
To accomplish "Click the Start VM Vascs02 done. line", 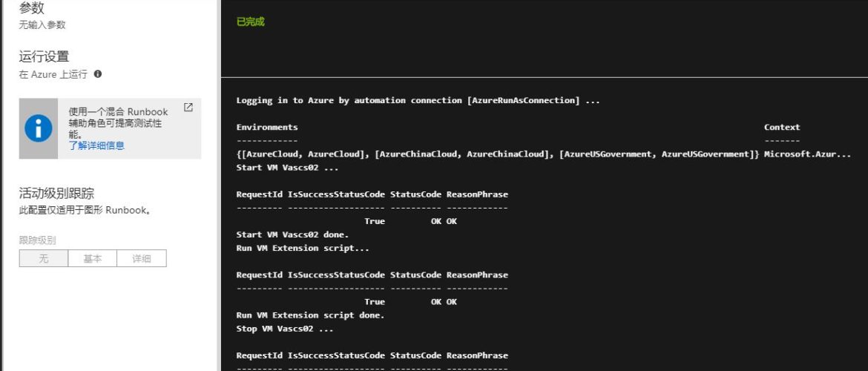I will 292,234.
